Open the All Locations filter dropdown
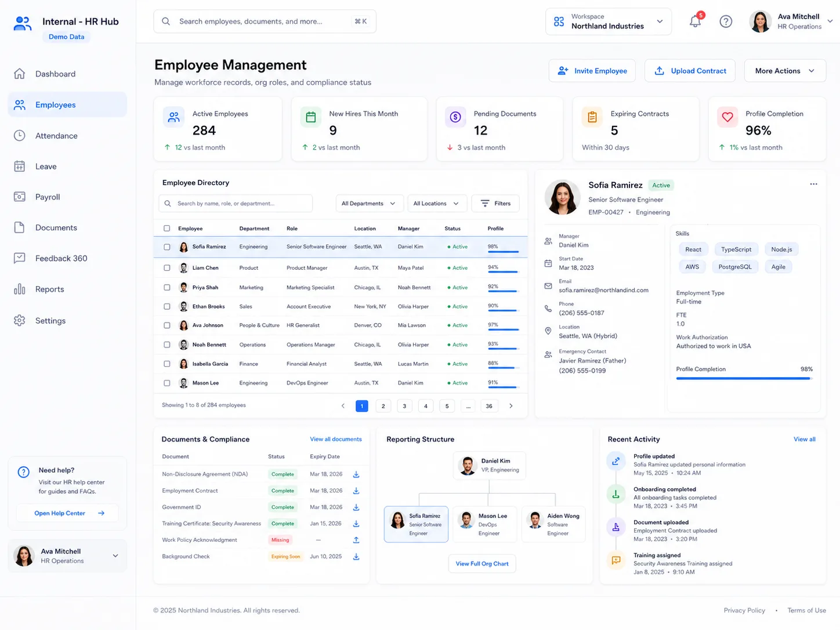The image size is (840, 630). tap(437, 204)
